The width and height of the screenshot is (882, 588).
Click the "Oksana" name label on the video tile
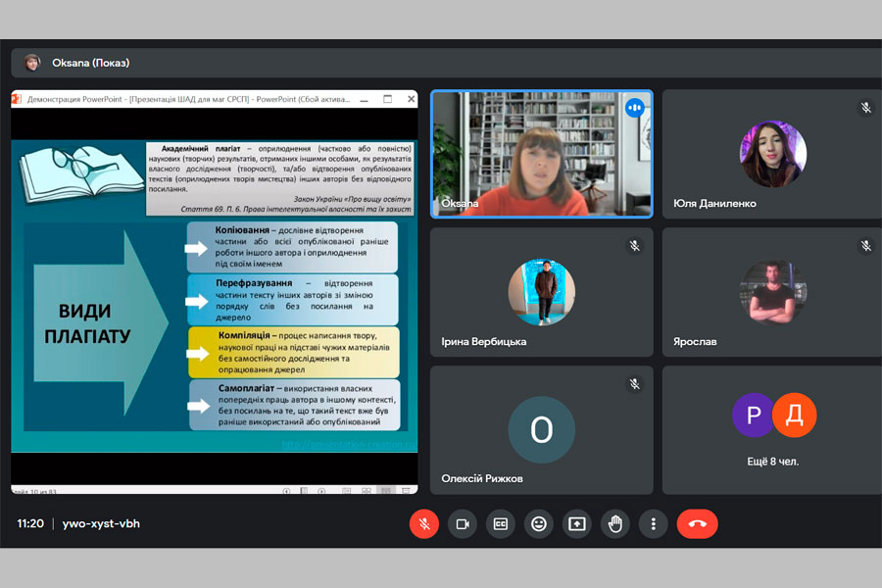pos(460,204)
